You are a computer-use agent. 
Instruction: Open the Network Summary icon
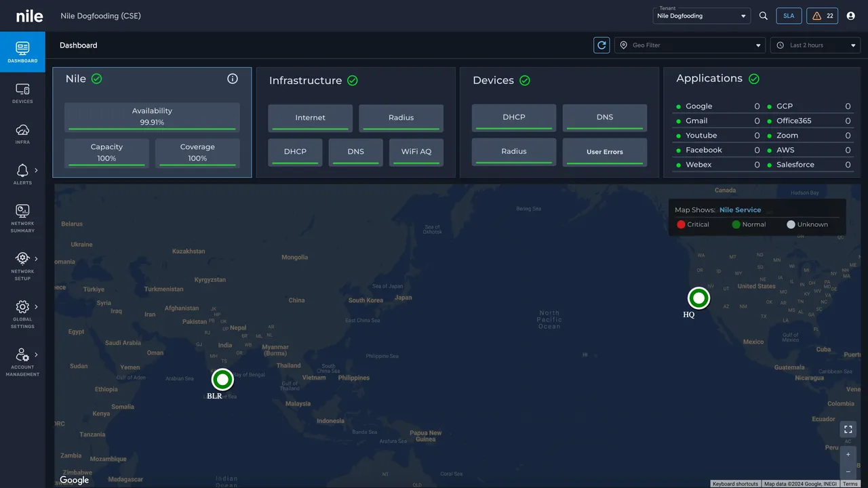coord(22,211)
